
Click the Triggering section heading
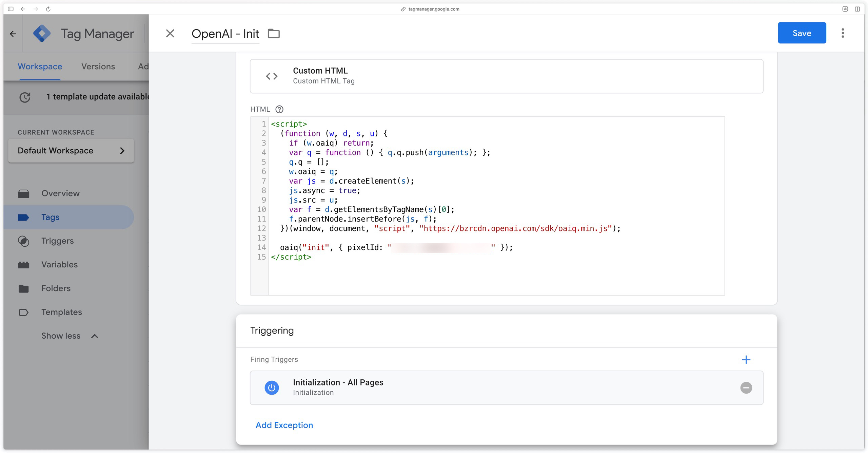pos(272,331)
